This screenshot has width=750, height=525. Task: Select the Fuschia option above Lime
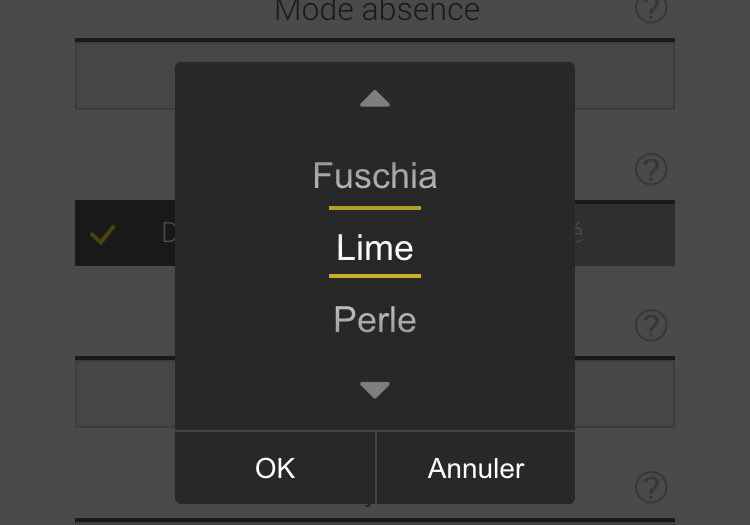[375, 177]
